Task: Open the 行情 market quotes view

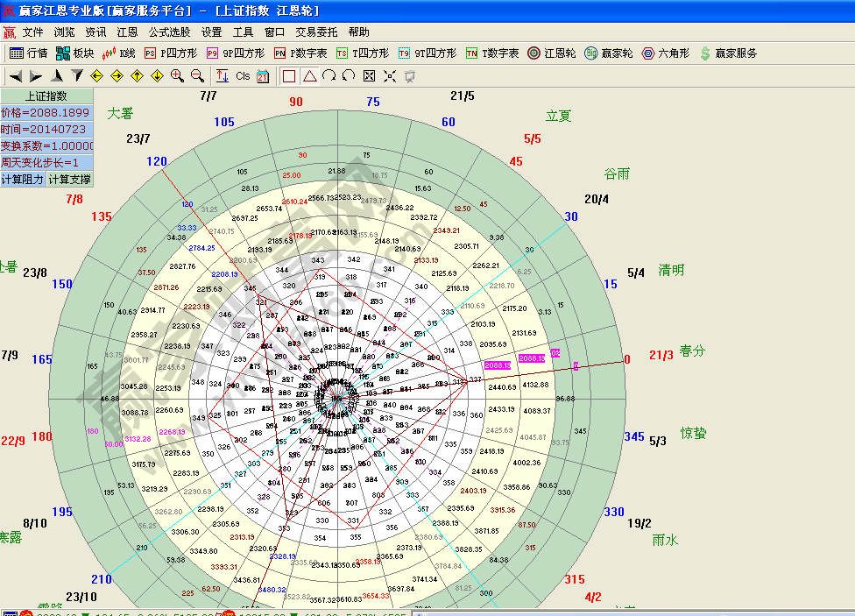Action: click(x=28, y=53)
